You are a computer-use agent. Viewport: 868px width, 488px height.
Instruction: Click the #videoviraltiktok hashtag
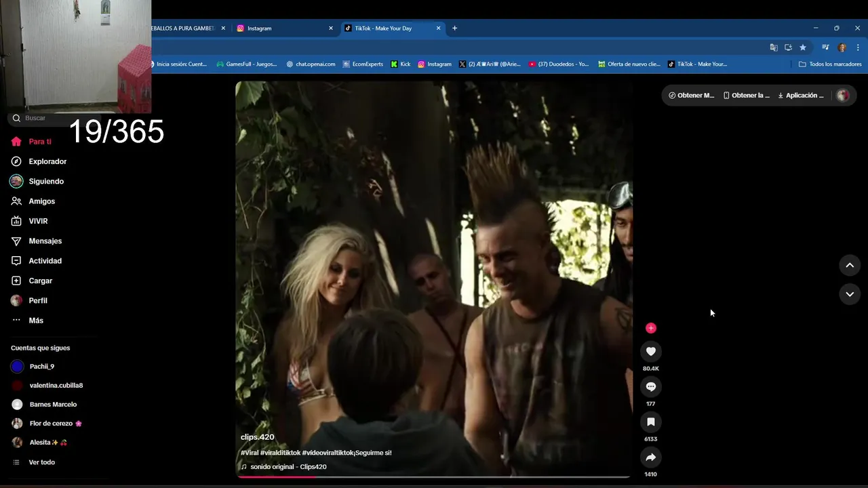[x=327, y=453]
